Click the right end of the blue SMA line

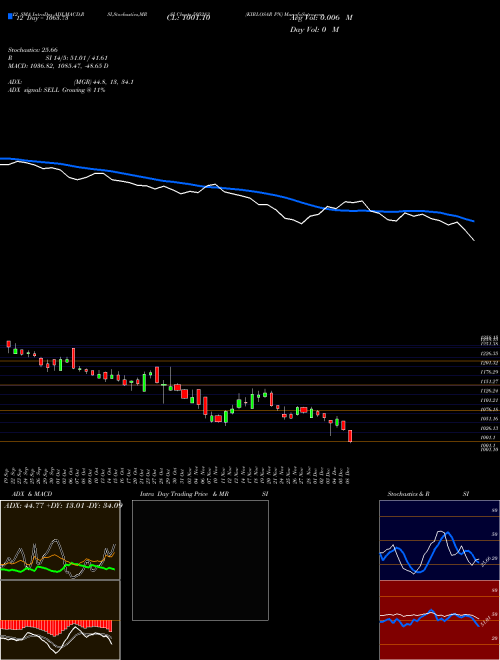pos(474,221)
